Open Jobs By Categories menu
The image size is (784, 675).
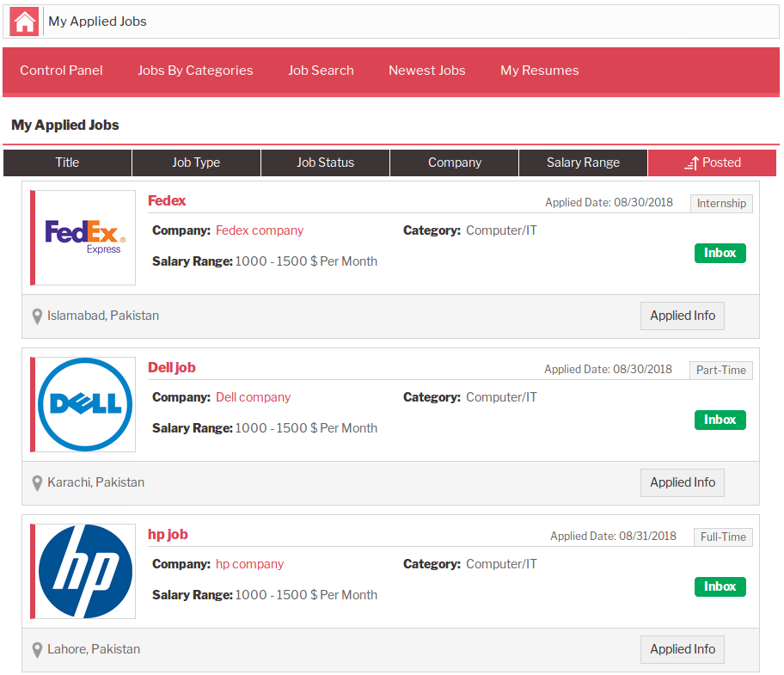pyautogui.click(x=195, y=71)
